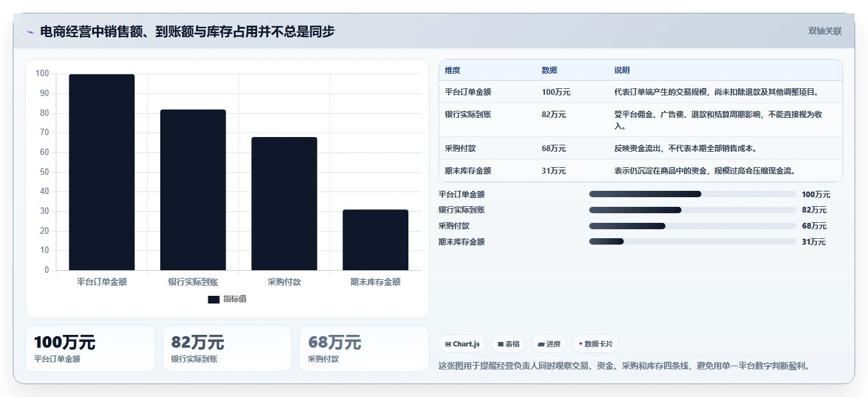
Task: Click the 数据 table column header
Action: point(549,70)
